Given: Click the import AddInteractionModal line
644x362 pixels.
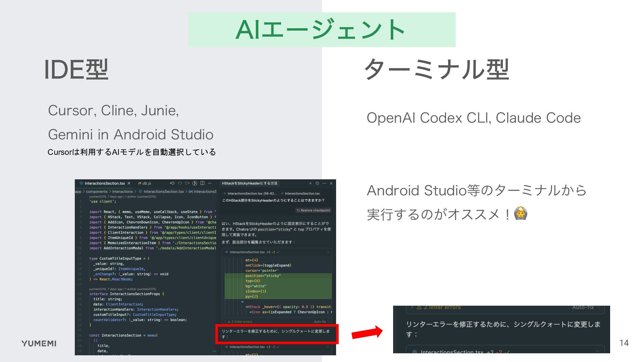Looking at the screenshot, I should [x=153, y=248].
